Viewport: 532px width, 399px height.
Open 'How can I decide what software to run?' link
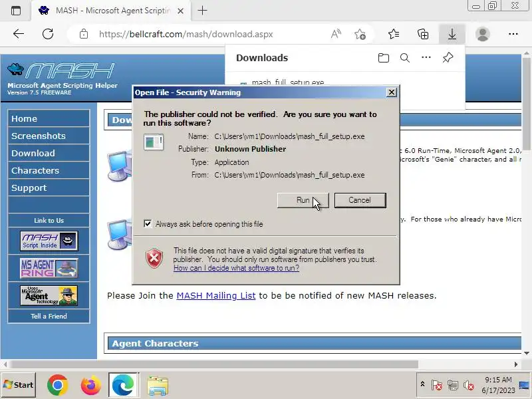pos(236,268)
